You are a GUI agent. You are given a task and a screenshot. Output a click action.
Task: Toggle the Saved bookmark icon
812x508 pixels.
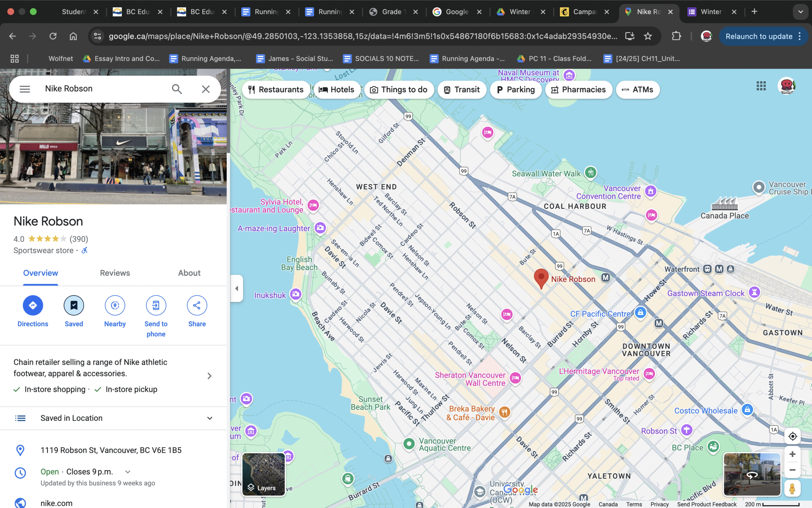tap(74, 305)
